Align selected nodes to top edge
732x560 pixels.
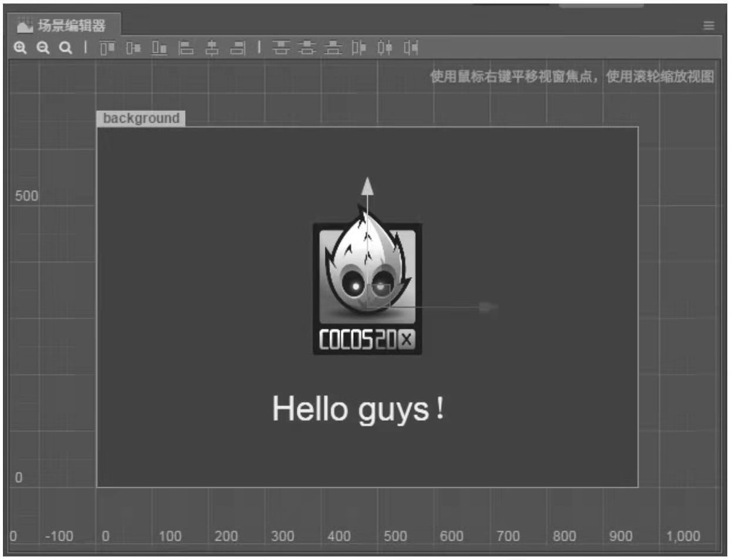pos(108,48)
